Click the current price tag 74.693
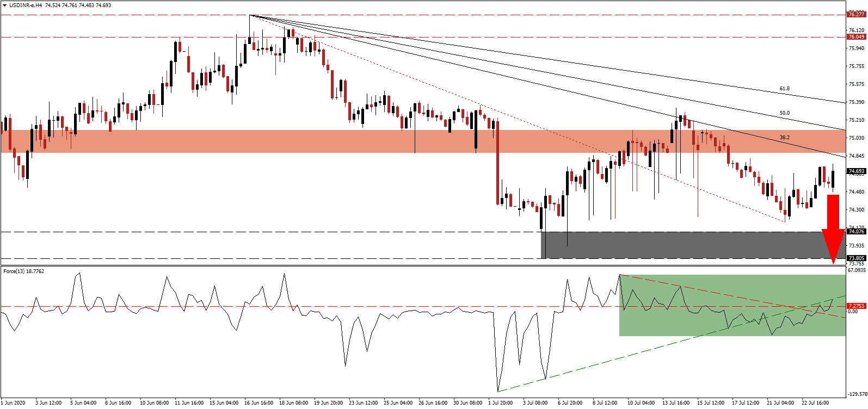 pyautogui.click(x=856, y=171)
